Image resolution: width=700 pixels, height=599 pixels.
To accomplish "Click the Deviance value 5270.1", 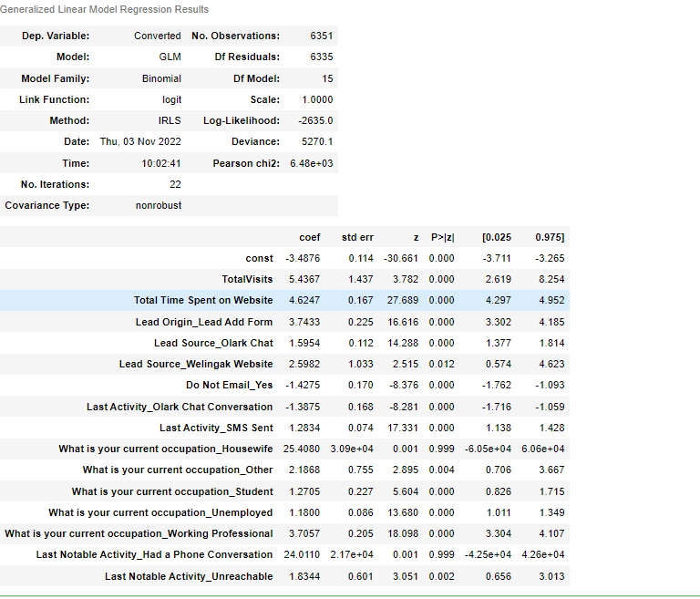I will (317, 141).
